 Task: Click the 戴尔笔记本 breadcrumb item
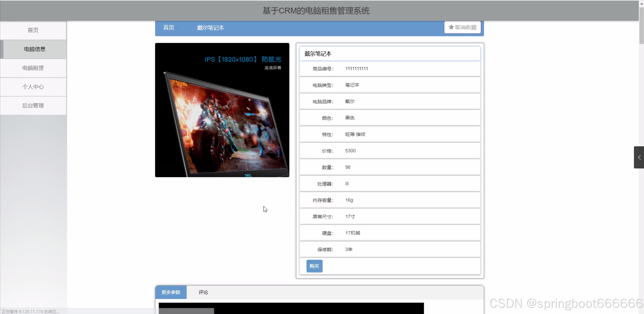pos(210,28)
